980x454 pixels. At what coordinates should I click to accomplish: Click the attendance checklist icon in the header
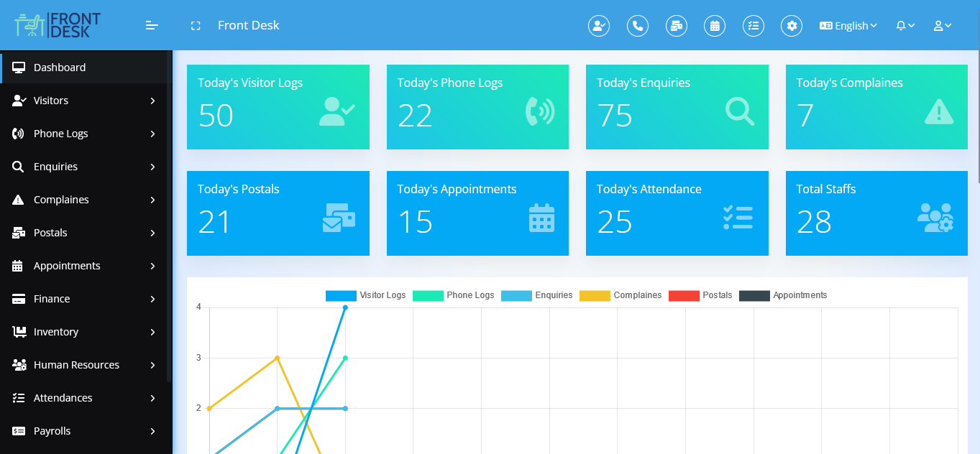[753, 26]
